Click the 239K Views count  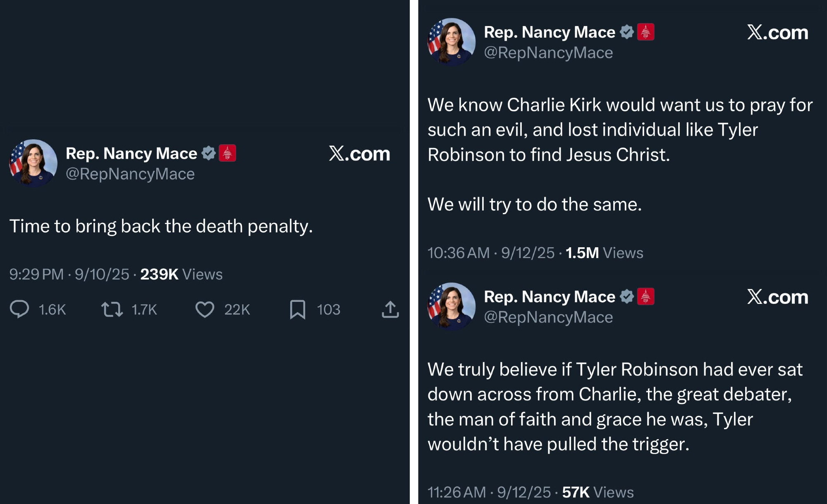(181, 275)
